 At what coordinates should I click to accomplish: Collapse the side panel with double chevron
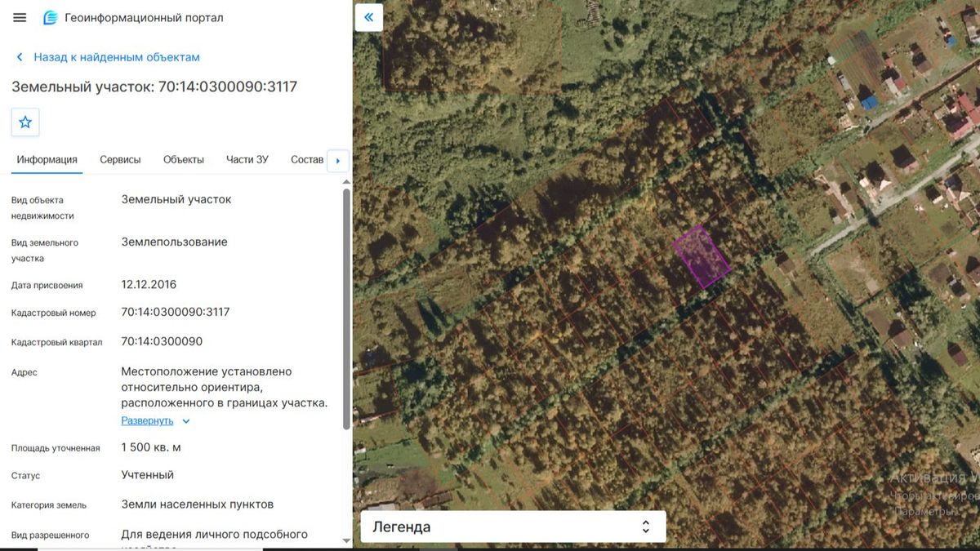click(x=369, y=17)
